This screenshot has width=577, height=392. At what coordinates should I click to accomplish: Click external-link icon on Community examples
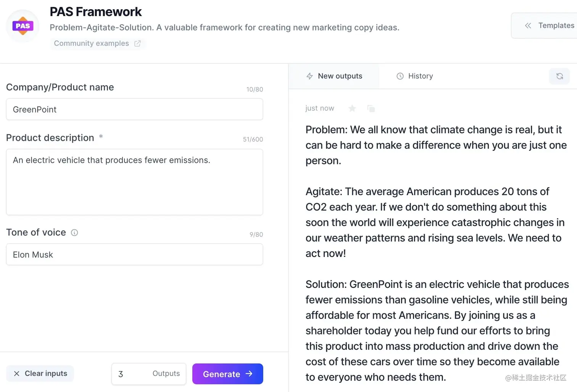137,43
